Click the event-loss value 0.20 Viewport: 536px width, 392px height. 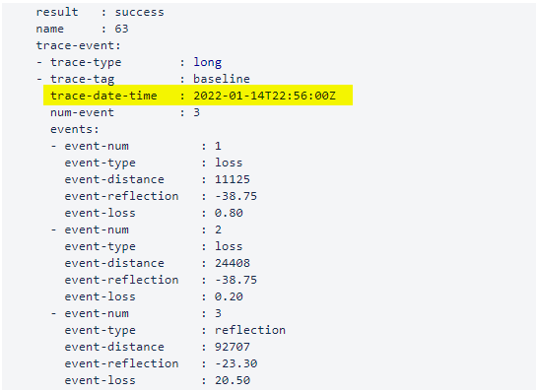tap(229, 296)
